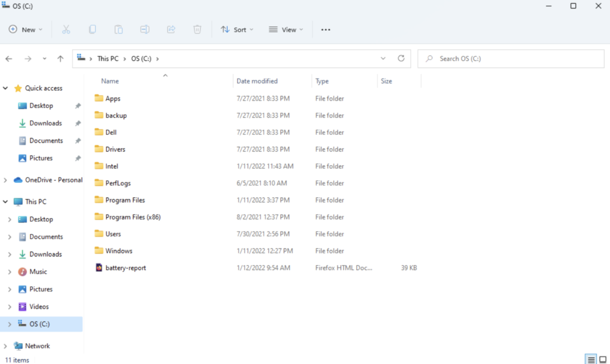
Task: Select the Dell folder
Action: tap(111, 132)
